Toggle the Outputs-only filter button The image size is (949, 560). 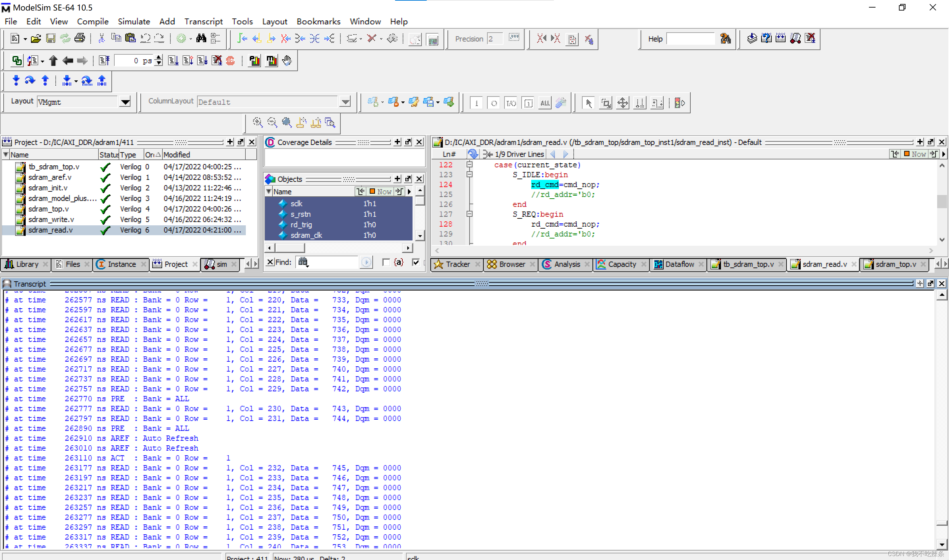point(494,103)
